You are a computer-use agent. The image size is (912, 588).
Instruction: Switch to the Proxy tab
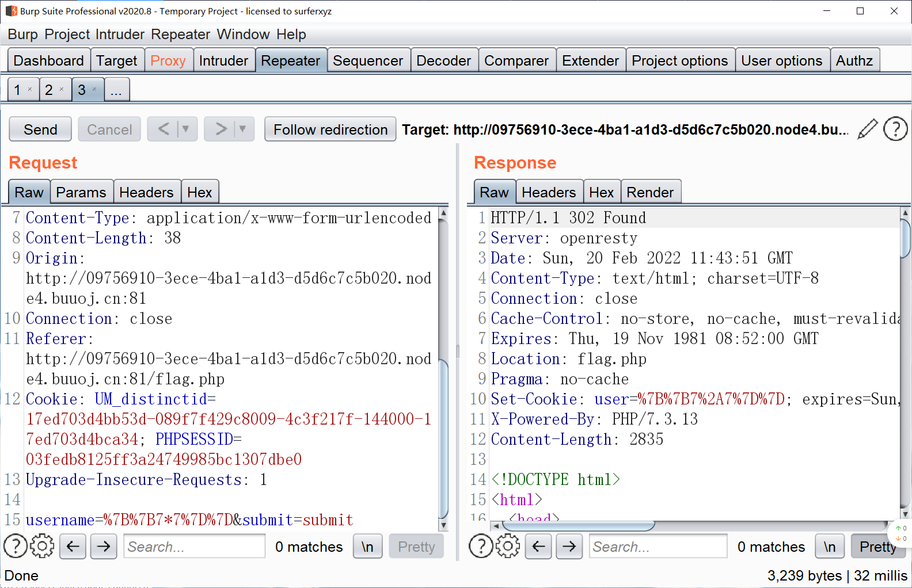point(168,60)
